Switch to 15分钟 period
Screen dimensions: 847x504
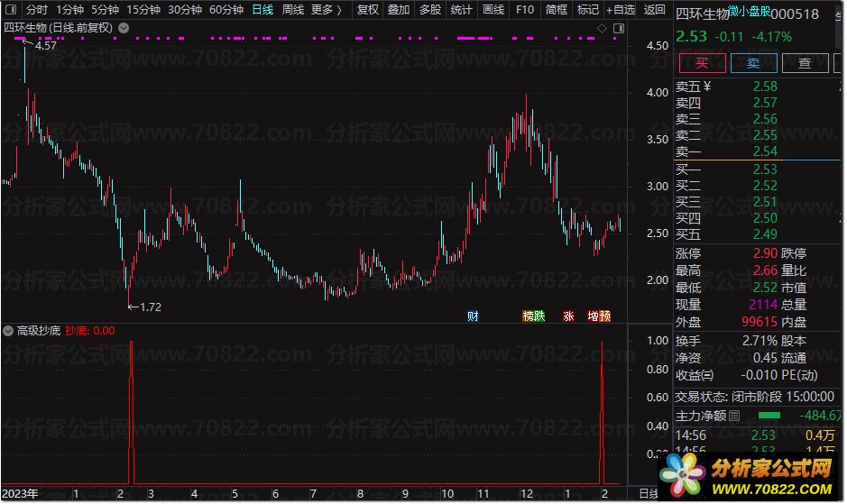point(143,10)
